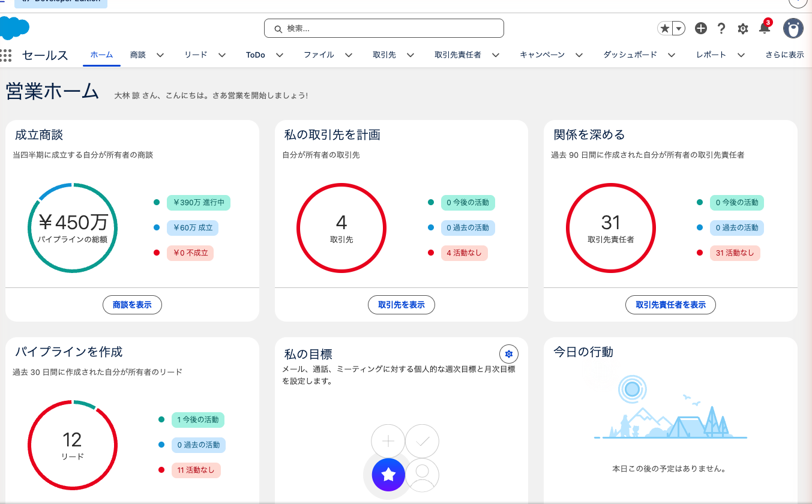Screen dimensions: 812x504
Task: Click the Salesforce cloud logo
Action: pos(14,28)
